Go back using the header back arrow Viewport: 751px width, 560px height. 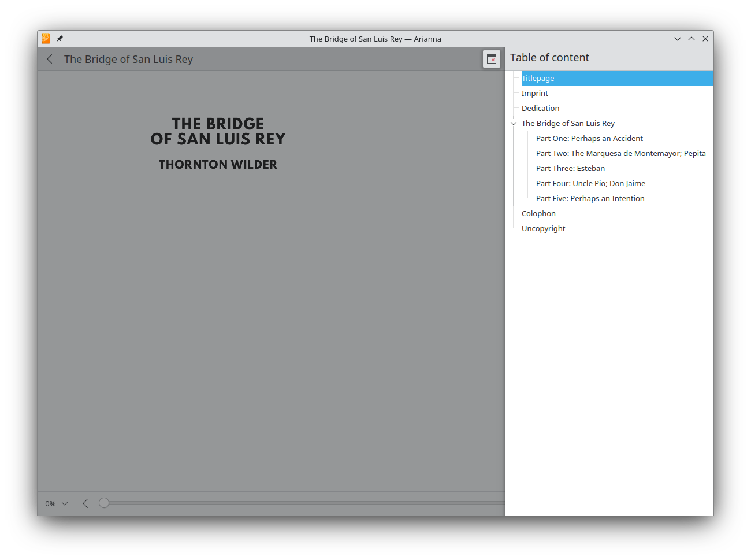click(50, 59)
